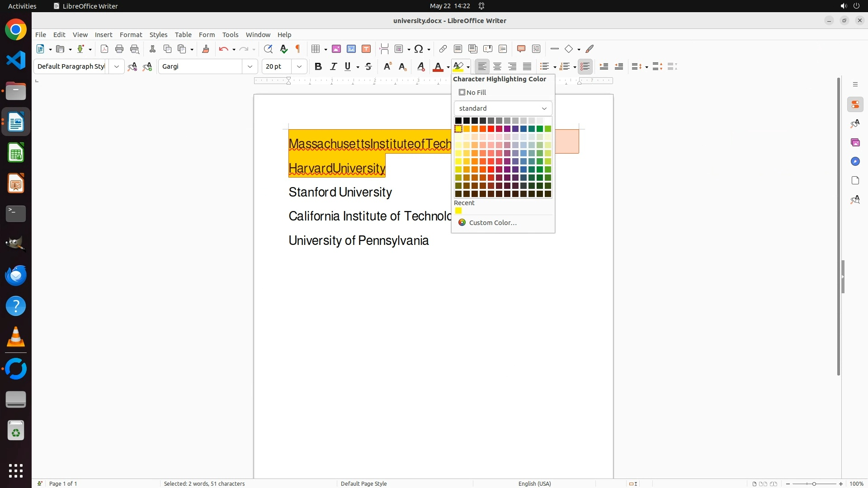Viewport: 868px width, 488px height.
Task: Click the Insert Special Character omega icon
Action: (x=419, y=49)
